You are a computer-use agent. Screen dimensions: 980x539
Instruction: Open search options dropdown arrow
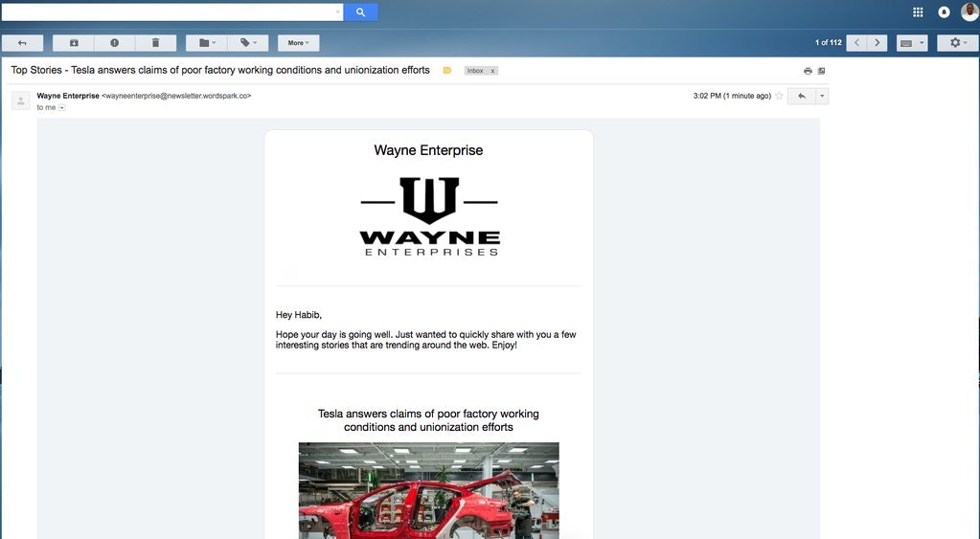337,11
